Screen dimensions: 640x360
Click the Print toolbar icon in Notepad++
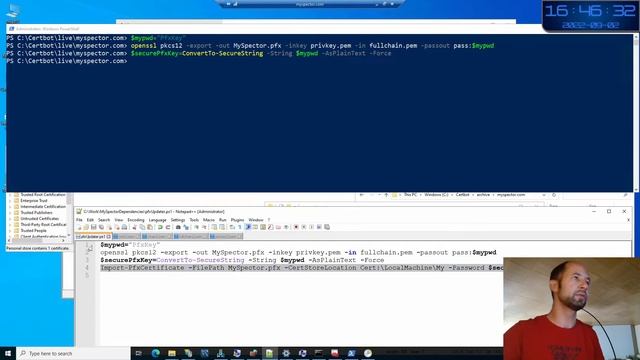(x=124, y=227)
